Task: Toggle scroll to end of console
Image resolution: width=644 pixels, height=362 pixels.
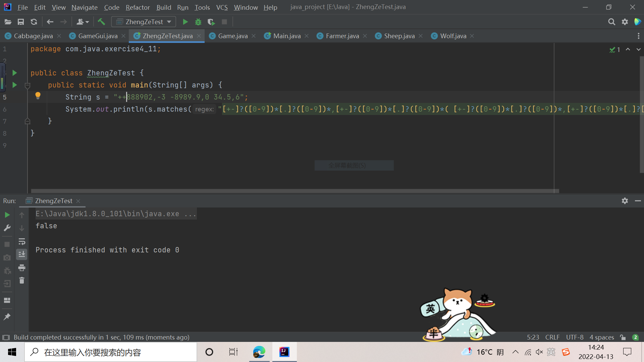Action: [x=22, y=254]
